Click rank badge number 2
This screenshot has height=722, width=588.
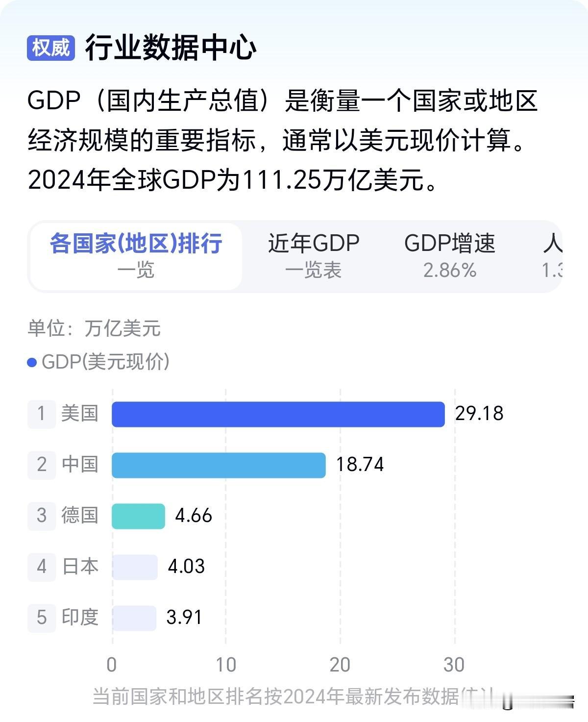tap(42, 465)
